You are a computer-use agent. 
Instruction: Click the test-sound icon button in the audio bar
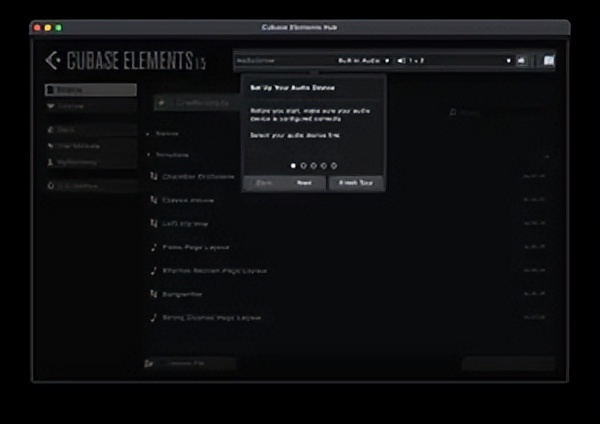click(x=522, y=60)
